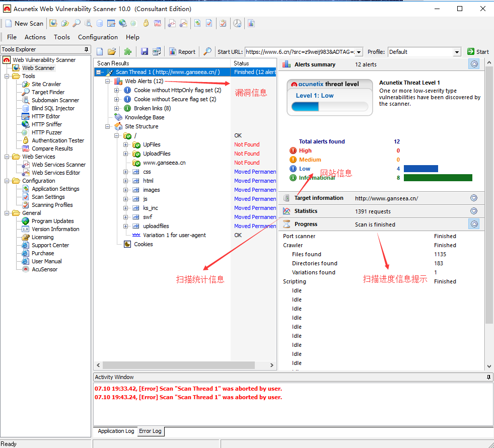This screenshot has height=448, width=494.
Task: Expand Cookie without HttpOnly flag set node
Action: click(116, 91)
